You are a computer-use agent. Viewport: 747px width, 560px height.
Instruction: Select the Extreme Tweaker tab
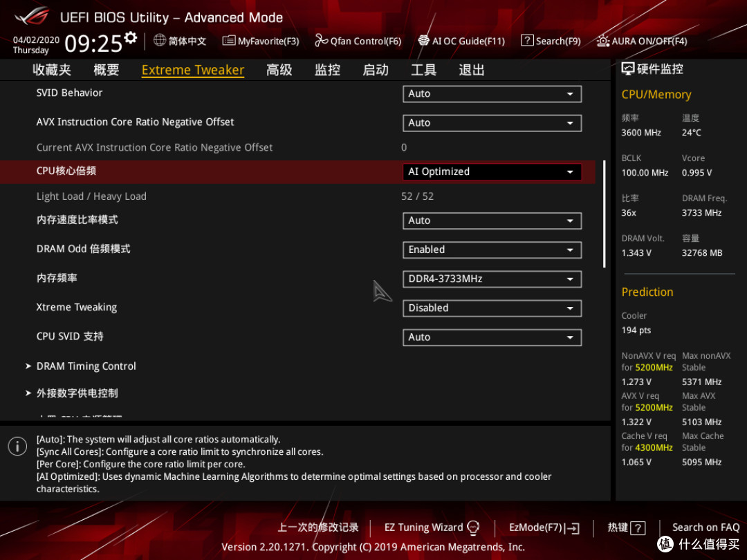pyautogui.click(x=193, y=70)
